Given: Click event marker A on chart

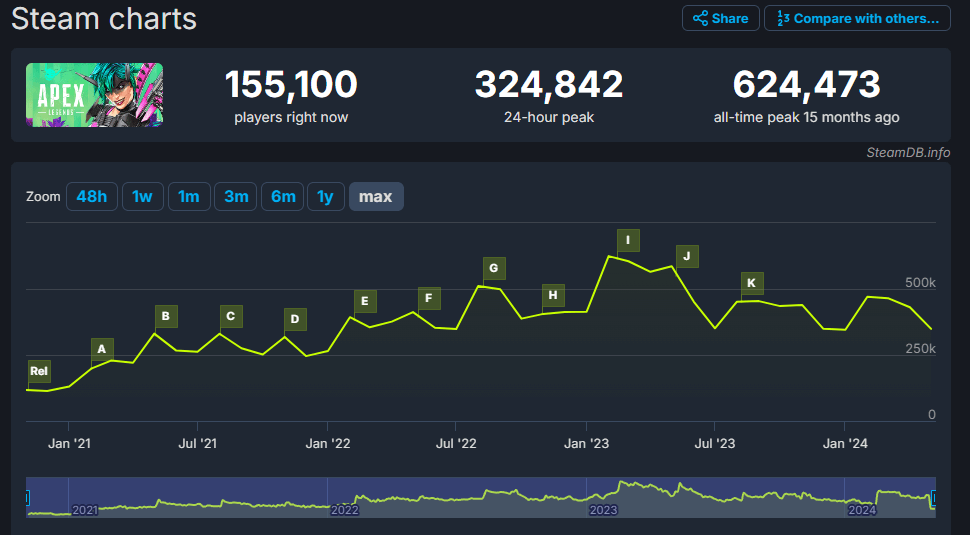Looking at the screenshot, I should tap(100, 349).
